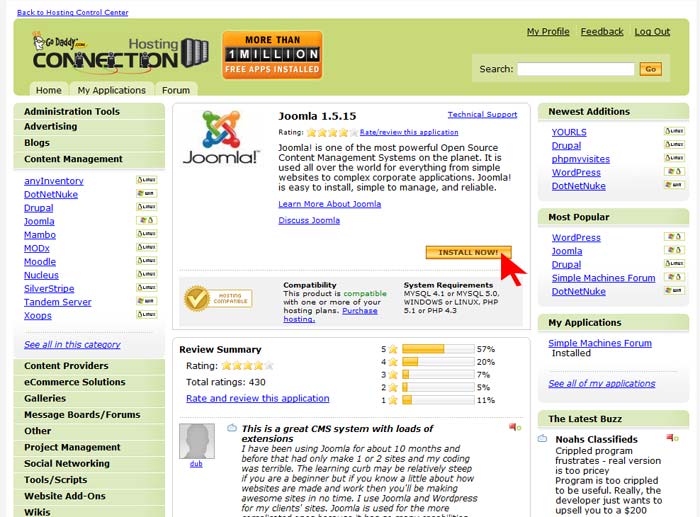
Task: Open the dub reviewer profile link
Action: point(196,464)
